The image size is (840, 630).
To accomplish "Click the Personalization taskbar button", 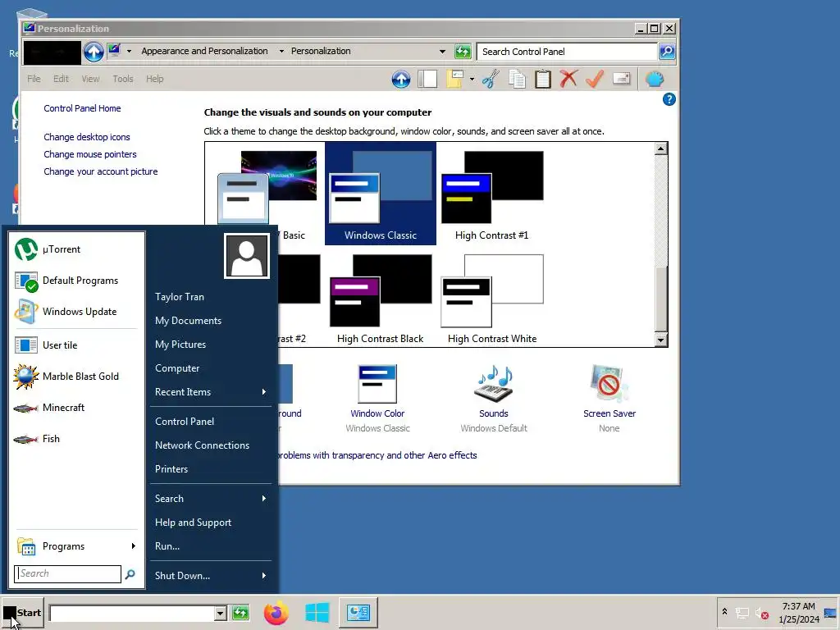I will click(358, 613).
